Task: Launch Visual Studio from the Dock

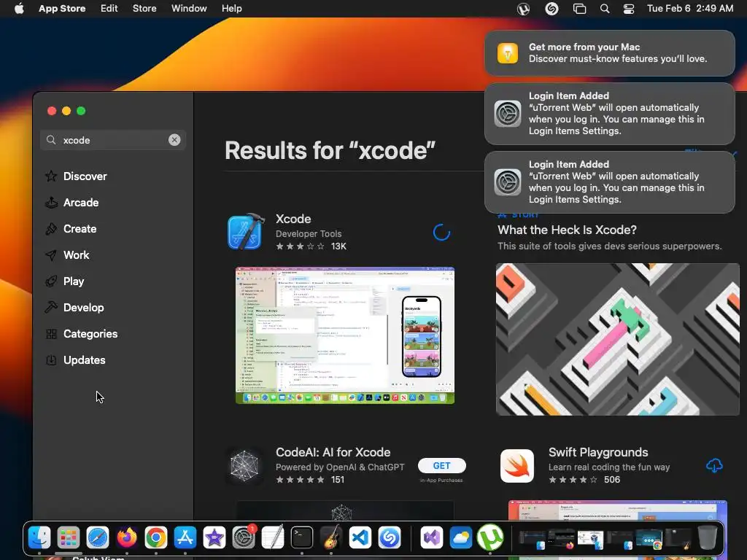Action: pos(432,537)
